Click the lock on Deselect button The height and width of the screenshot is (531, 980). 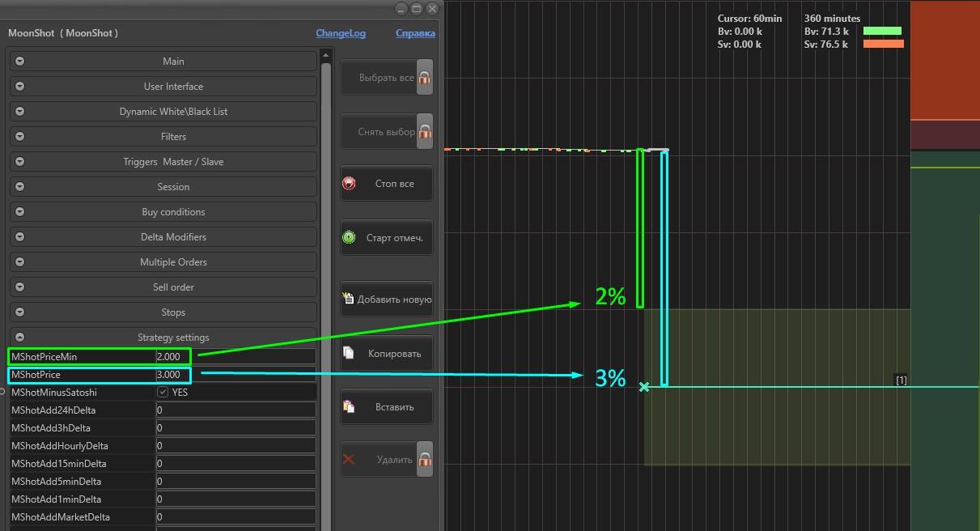[x=424, y=131]
